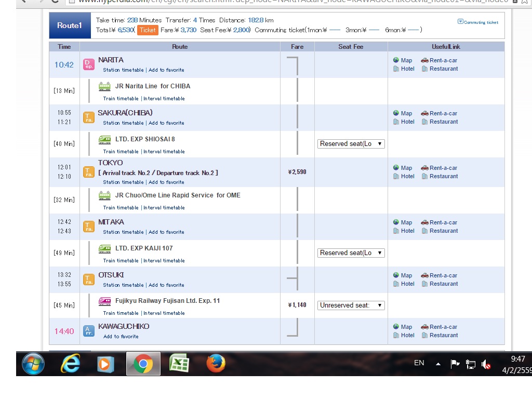Viewport: 532px width, 399px height.
Task: Open Map for NARITA station
Action: tap(403, 60)
